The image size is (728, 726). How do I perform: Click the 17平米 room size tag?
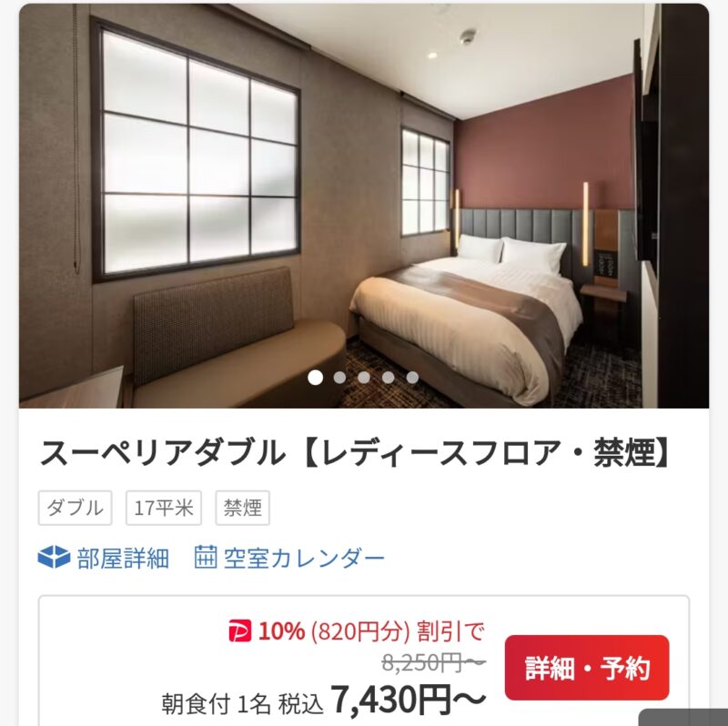pos(164,508)
